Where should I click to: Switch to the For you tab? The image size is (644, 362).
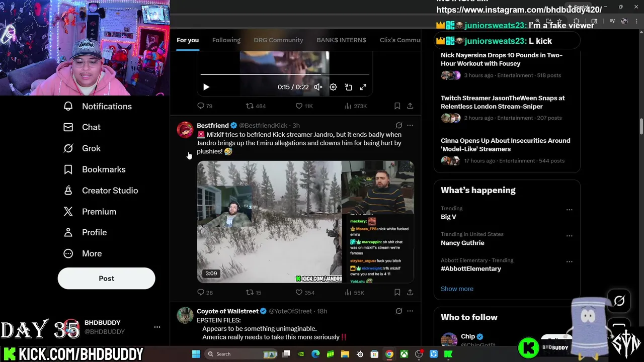[x=188, y=40]
